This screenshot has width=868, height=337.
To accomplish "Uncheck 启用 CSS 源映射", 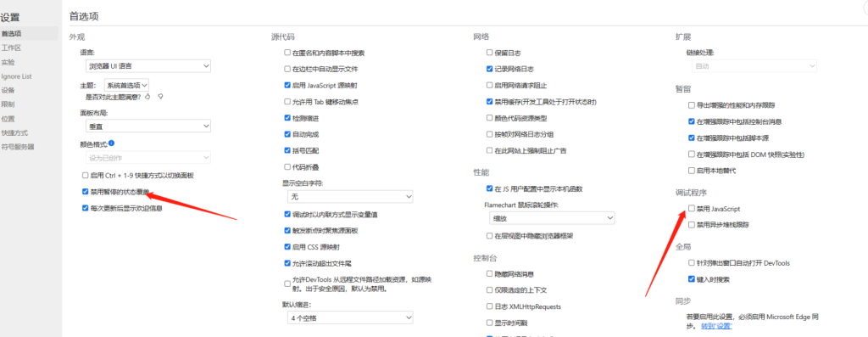I will point(287,247).
